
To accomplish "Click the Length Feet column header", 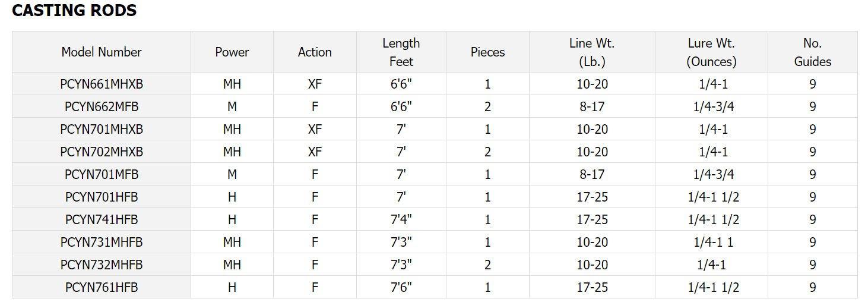I will 401,52.
